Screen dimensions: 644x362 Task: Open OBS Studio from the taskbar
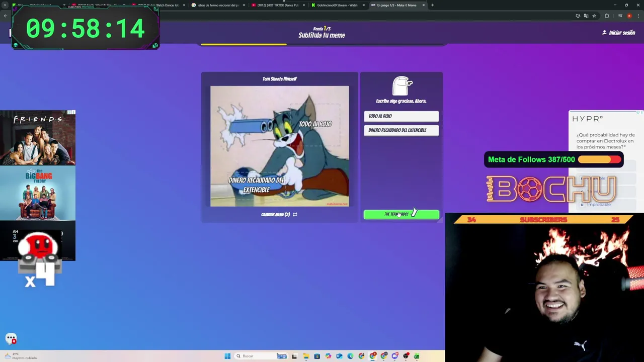(x=406, y=356)
